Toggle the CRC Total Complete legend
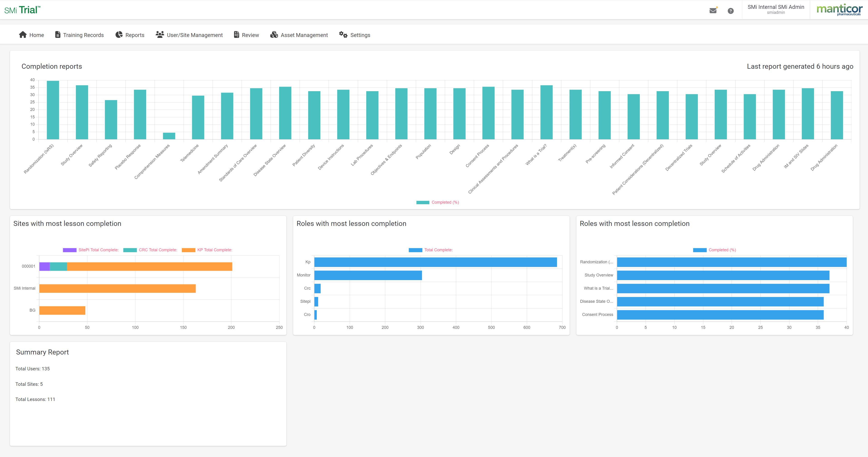Image resolution: width=868 pixels, height=457 pixels. 150,250
